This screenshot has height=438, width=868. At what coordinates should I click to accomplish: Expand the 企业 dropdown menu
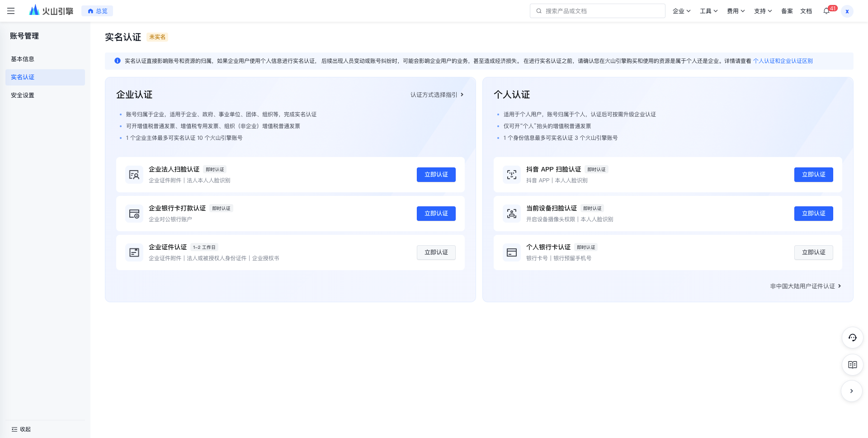pos(681,11)
